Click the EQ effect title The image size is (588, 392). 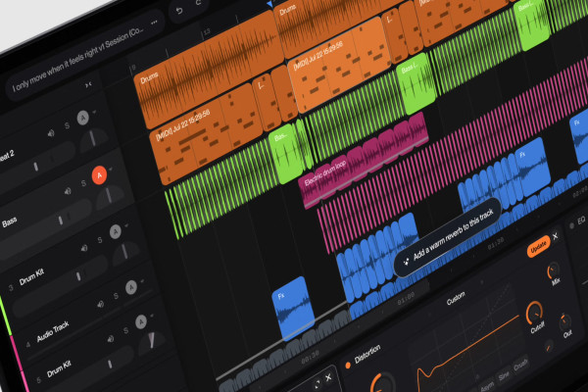click(581, 220)
